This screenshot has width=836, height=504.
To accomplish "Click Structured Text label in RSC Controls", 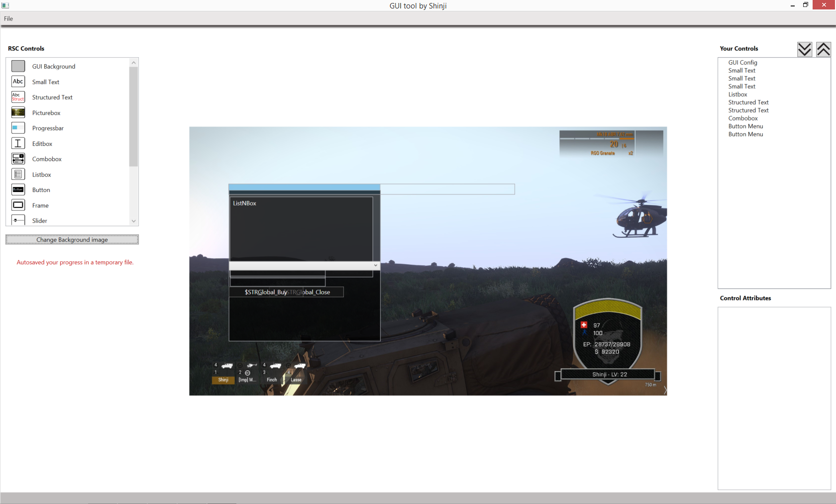I will click(52, 97).
